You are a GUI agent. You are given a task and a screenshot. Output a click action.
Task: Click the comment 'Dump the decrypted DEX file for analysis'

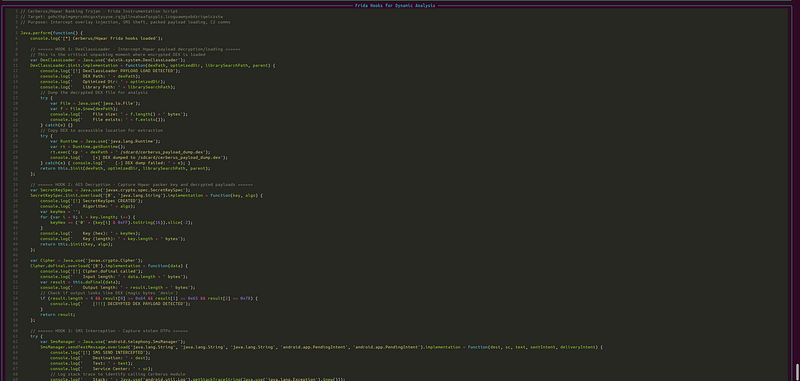click(x=94, y=92)
